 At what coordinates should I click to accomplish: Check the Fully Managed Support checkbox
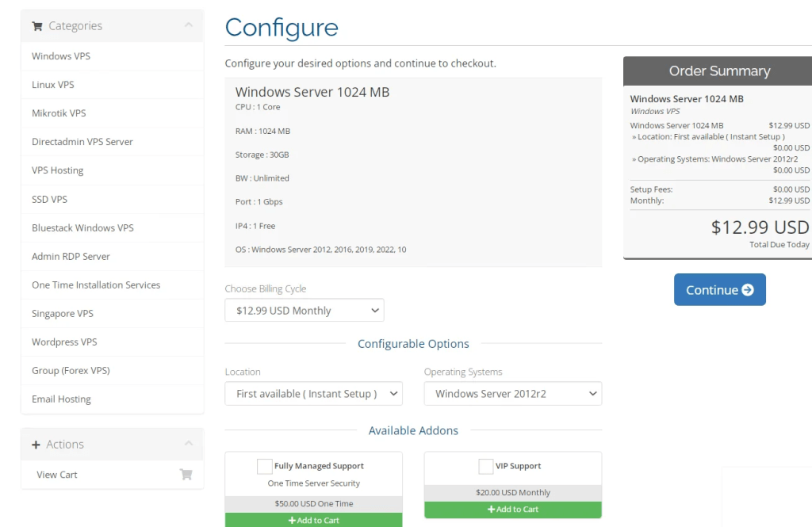[264, 466]
